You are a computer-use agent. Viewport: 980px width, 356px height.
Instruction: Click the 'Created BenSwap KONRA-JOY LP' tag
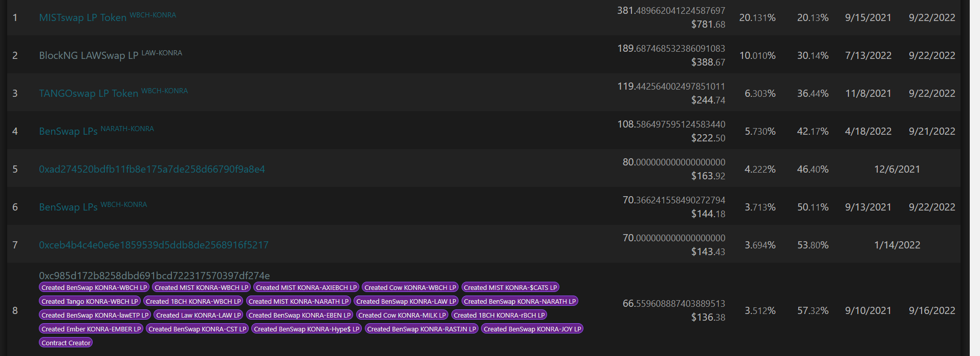tap(532, 329)
